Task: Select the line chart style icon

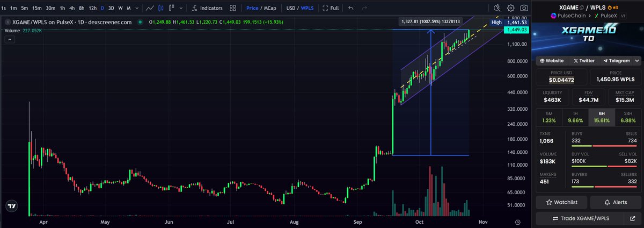Action: pyautogui.click(x=150, y=8)
